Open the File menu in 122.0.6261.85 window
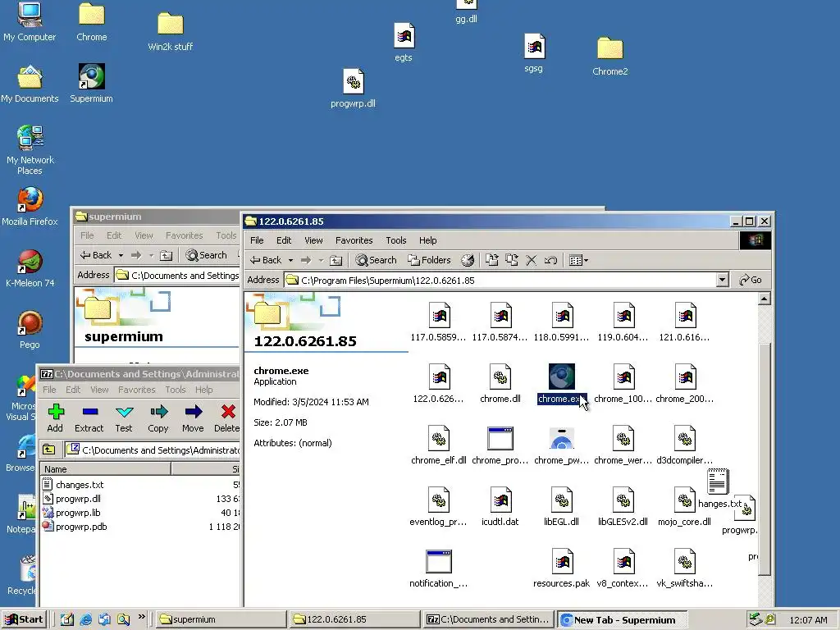 pyautogui.click(x=257, y=240)
